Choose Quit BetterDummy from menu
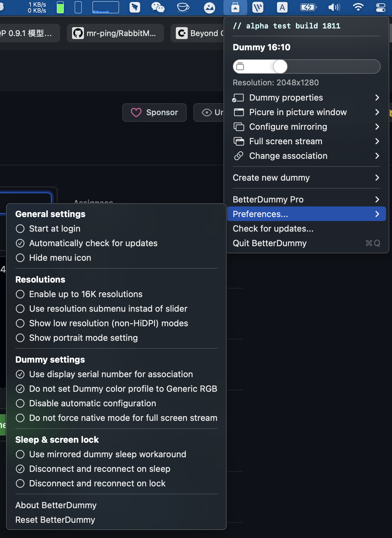The height and width of the screenshot is (538, 392). 270,243
